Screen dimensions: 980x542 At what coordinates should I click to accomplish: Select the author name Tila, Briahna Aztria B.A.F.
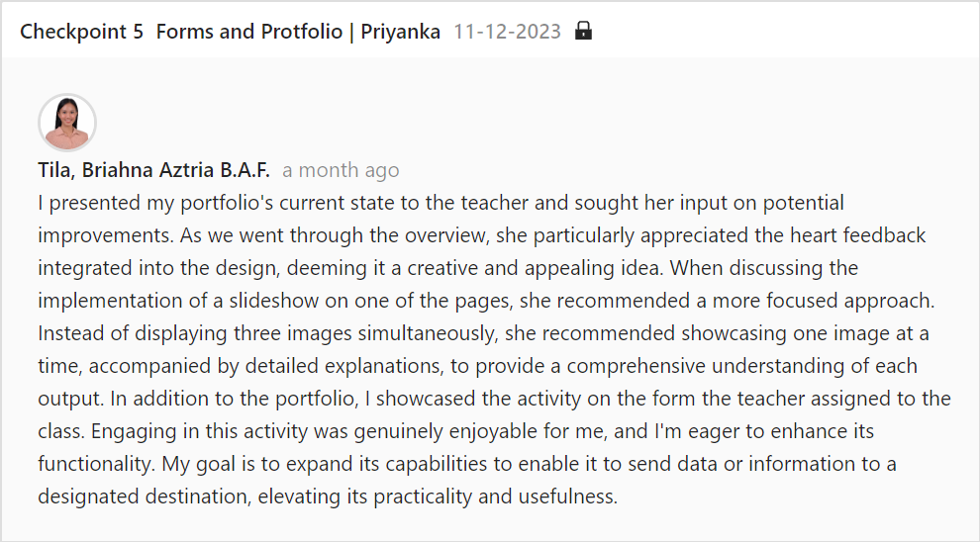pos(153,170)
